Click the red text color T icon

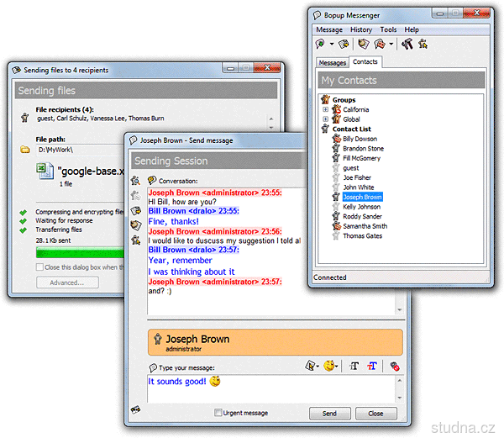[x=372, y=366]
